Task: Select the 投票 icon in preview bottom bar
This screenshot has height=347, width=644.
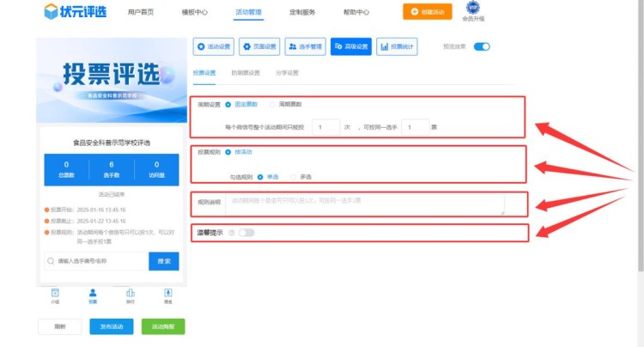Action: click(x=92, y=294)
